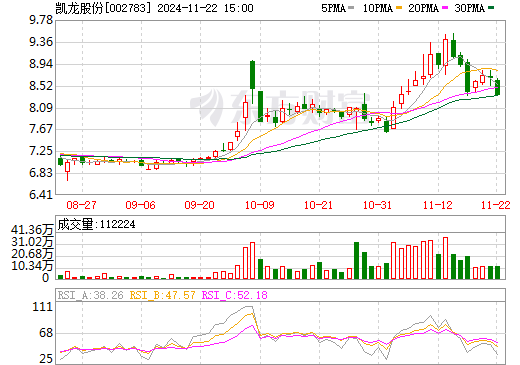Click the 10-09 date label
520x365 pixels.
point(260,205)
